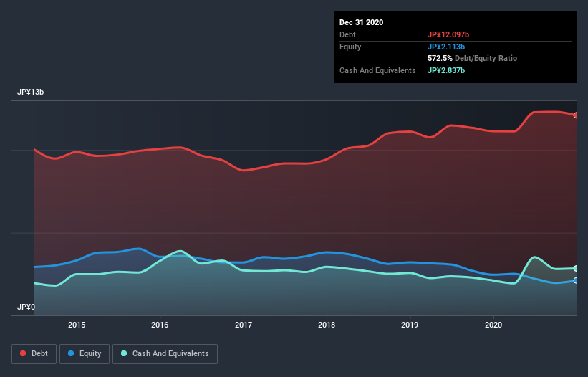Click the Equity value JP¥2.113b

(446, 47)
